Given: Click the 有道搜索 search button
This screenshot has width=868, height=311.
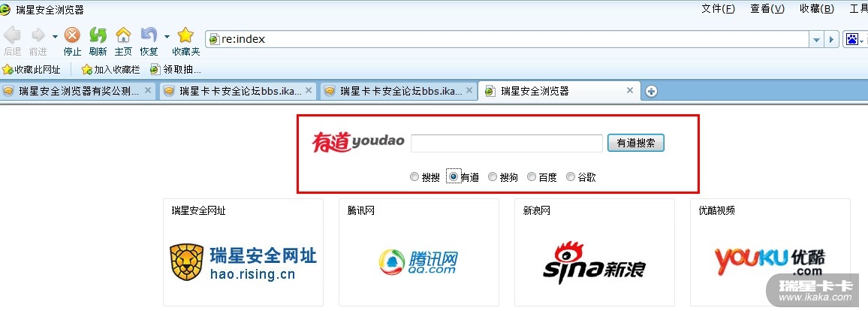Looking at the screenshot, I should pos(636,143).
